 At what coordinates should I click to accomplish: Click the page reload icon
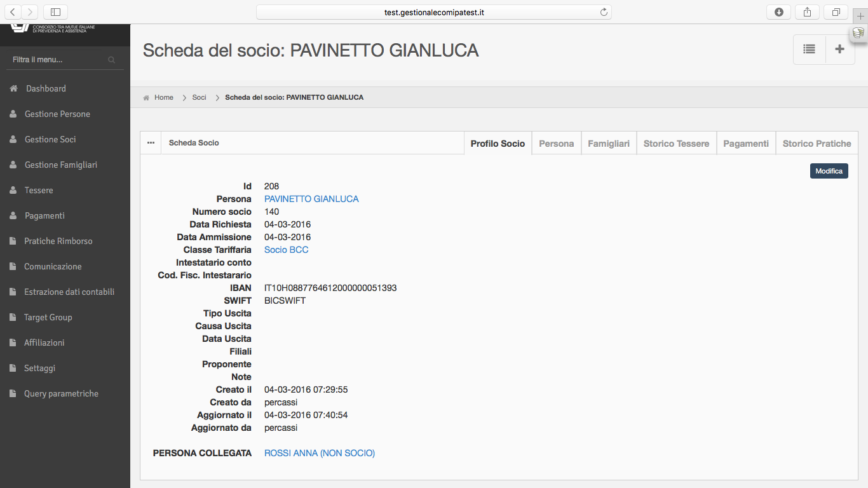coord(604,12)
